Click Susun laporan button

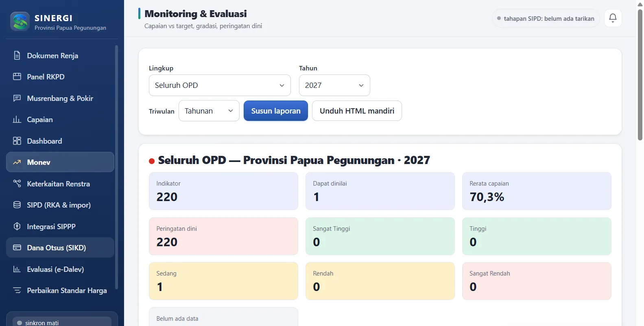(276, 111)
